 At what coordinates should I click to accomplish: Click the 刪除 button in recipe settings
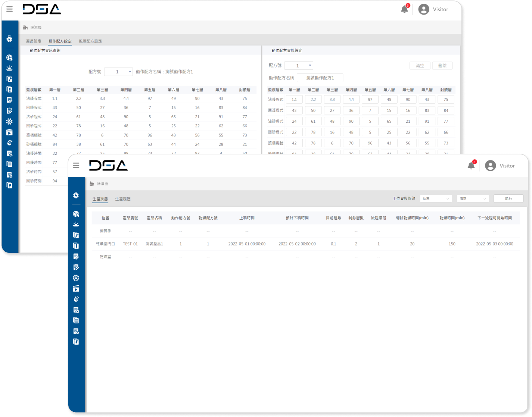pyautogui.click(x=442, y=66)
